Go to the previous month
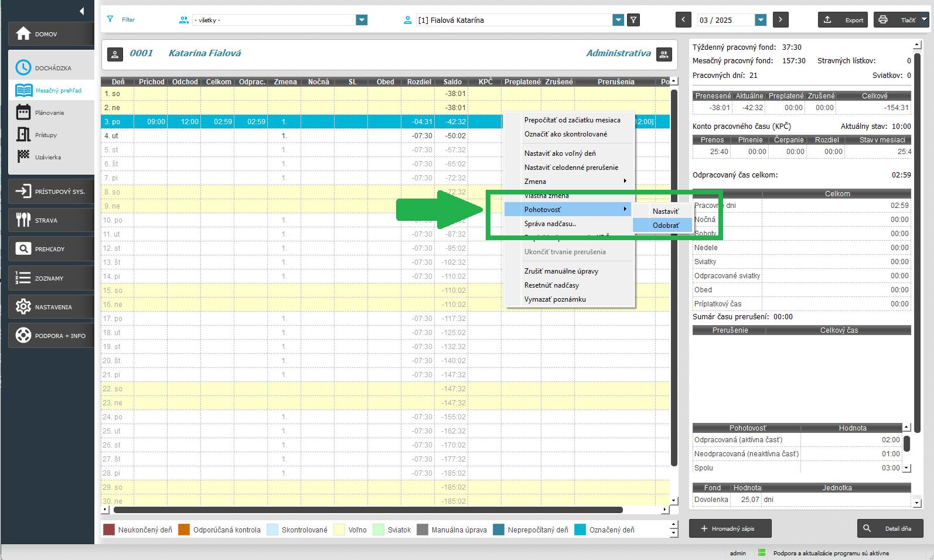 [683, 20]
